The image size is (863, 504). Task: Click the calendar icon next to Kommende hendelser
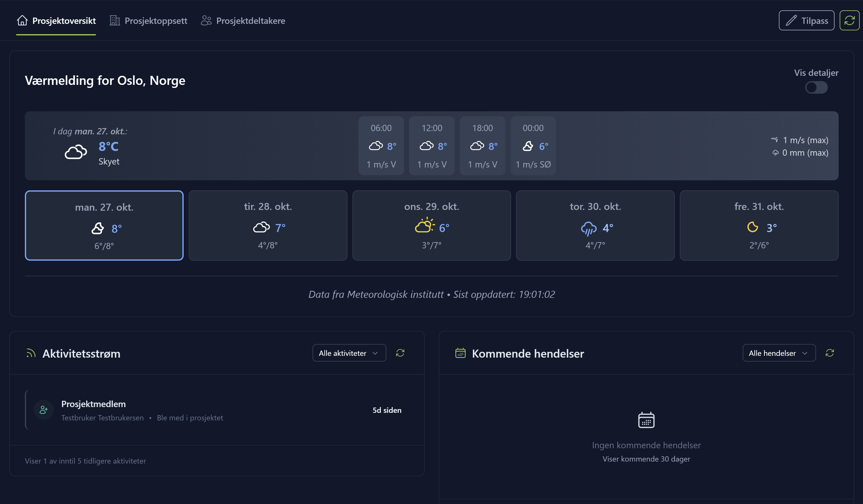(461, 353)
